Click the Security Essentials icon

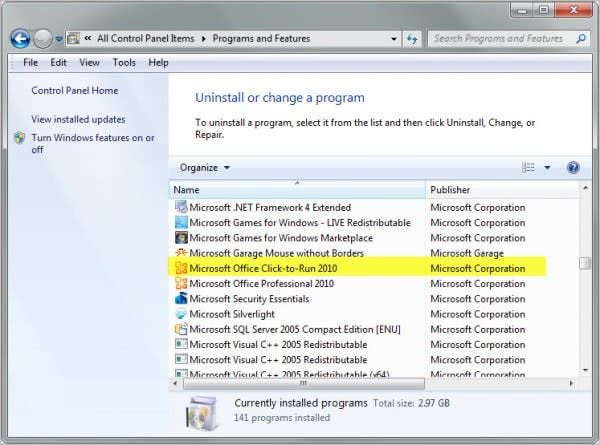181,298
